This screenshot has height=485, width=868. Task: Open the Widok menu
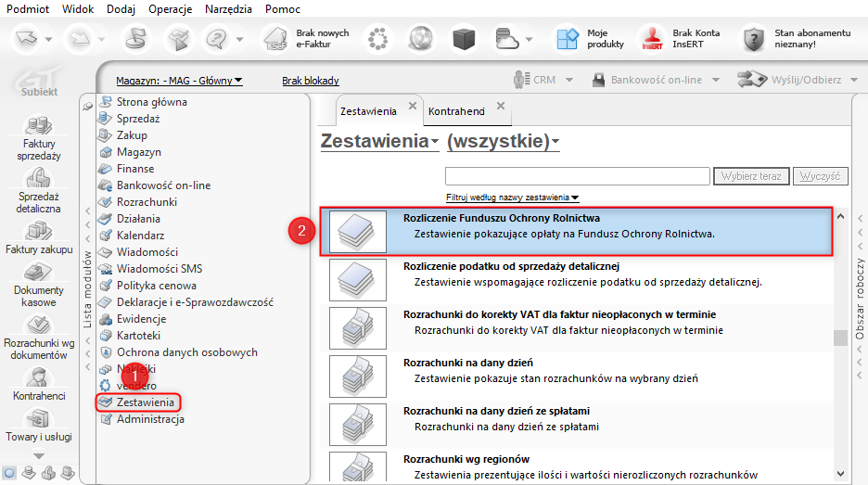coord(78,9)
